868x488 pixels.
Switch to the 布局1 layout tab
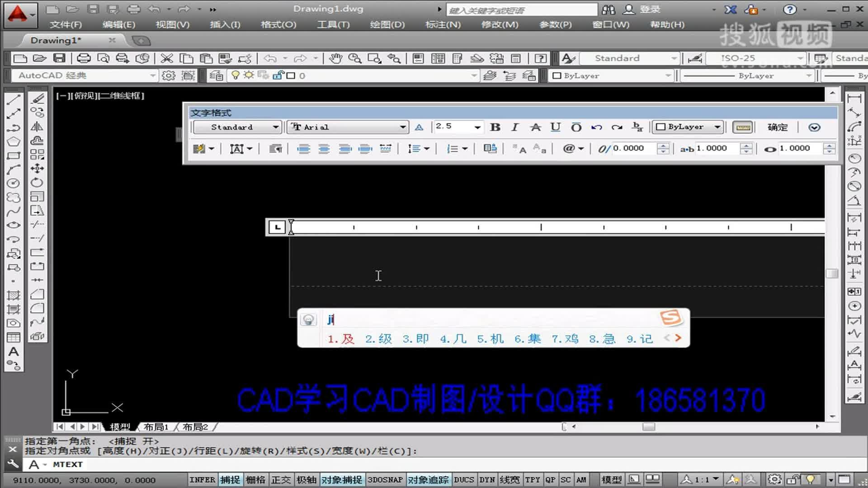pyautogui.click(x=156, y=427)
